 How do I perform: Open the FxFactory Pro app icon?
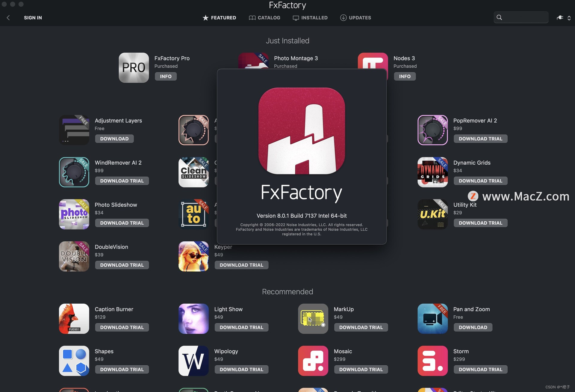(134, 68)
